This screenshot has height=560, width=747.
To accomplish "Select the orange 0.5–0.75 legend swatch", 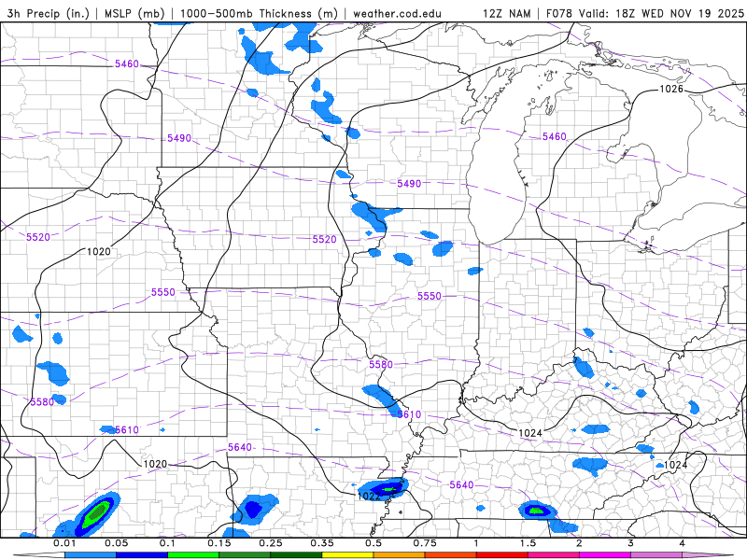I will pos(400,555).
